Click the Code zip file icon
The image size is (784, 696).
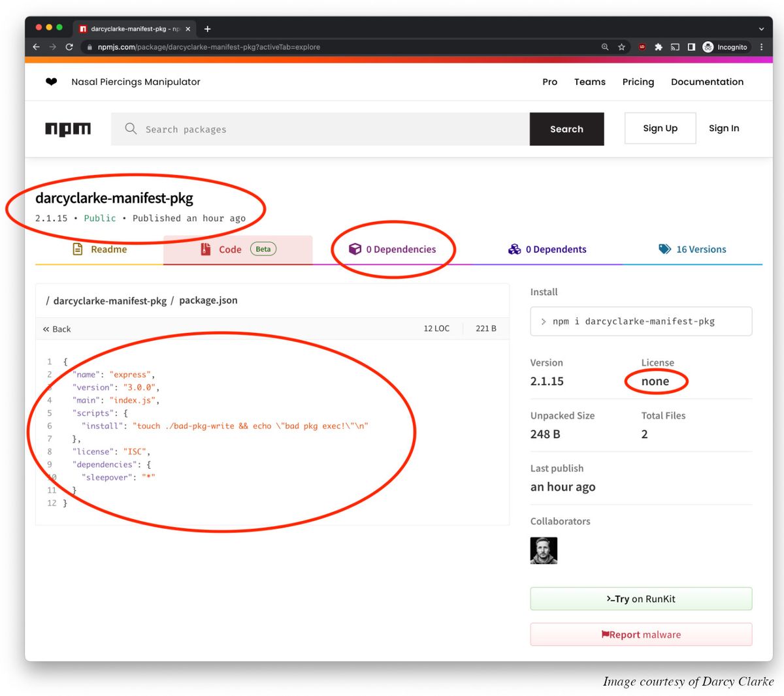coord(205,249)
